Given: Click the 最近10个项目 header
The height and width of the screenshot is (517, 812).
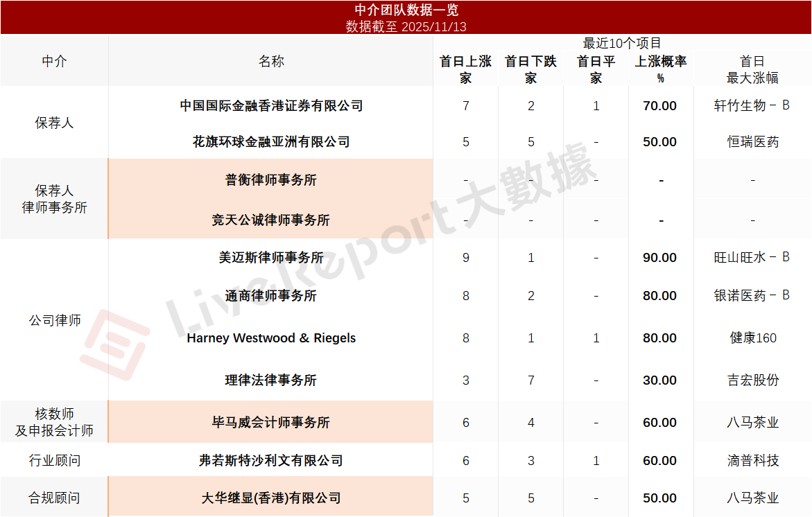Looking at the screenshot, I should point(622,43).
